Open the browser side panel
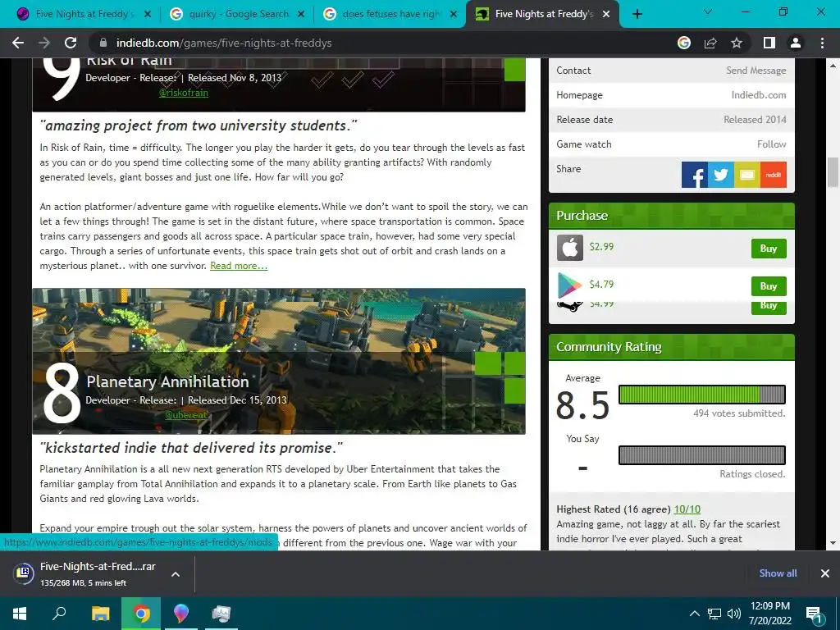 (x=769, y=43)
